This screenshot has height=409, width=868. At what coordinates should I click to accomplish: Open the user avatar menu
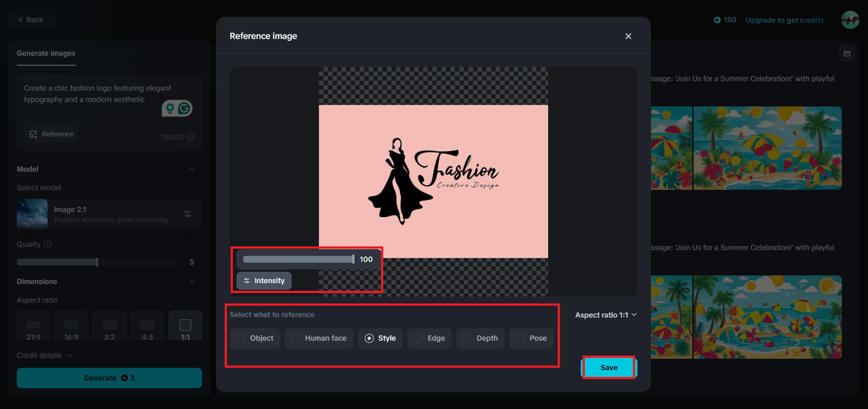click(850, 20)
